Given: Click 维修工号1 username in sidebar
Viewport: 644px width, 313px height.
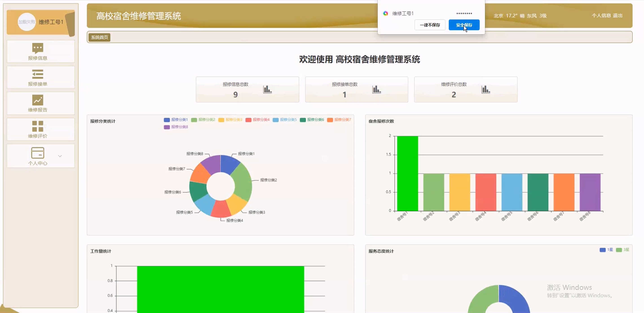Looking at the screenshot, I should tap(51, 22).
